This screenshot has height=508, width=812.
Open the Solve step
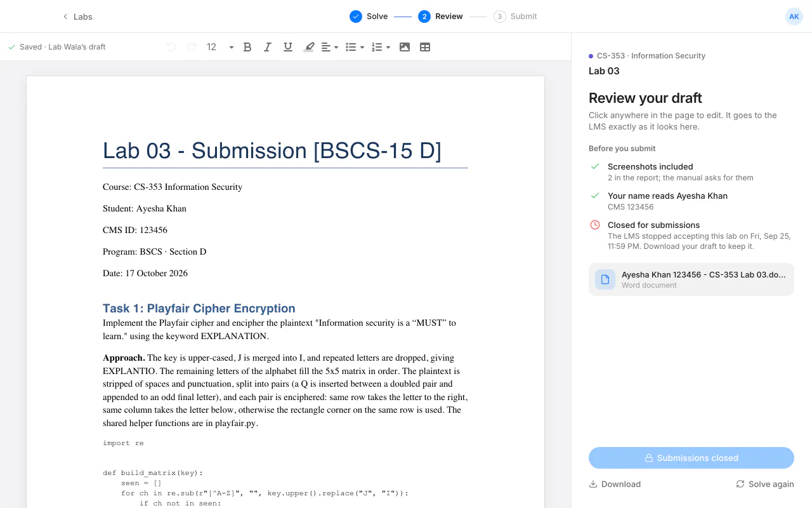pos(369,17)
